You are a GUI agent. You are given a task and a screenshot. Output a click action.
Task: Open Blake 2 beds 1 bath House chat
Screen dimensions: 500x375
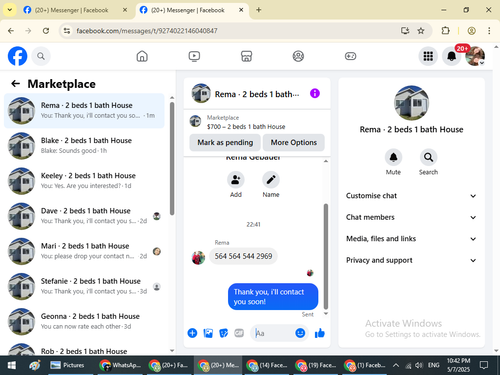coord(84,146)
